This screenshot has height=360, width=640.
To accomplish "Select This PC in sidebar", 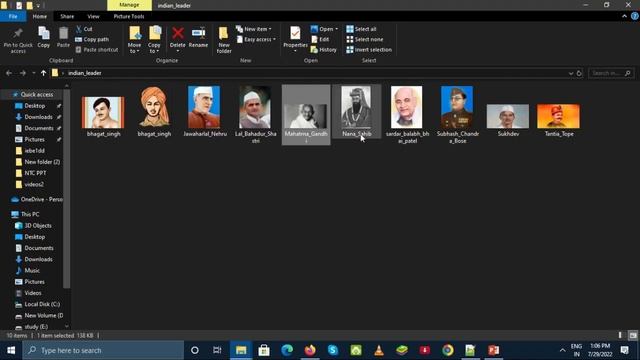I will coord(30,214).
